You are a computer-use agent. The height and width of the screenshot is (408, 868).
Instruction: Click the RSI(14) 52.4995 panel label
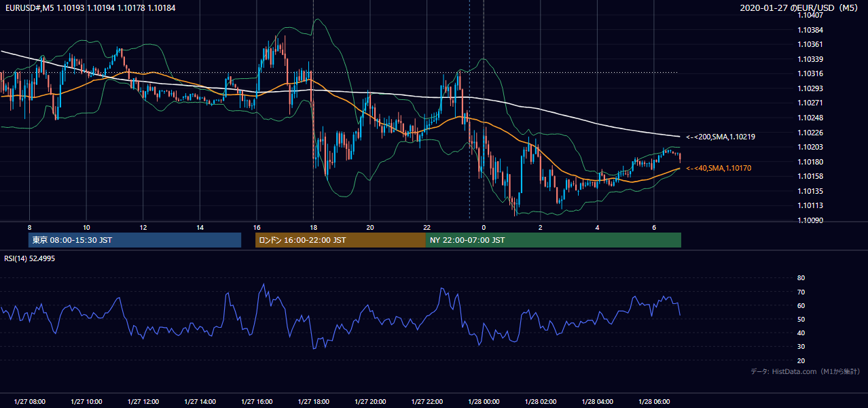click(30, 258)
